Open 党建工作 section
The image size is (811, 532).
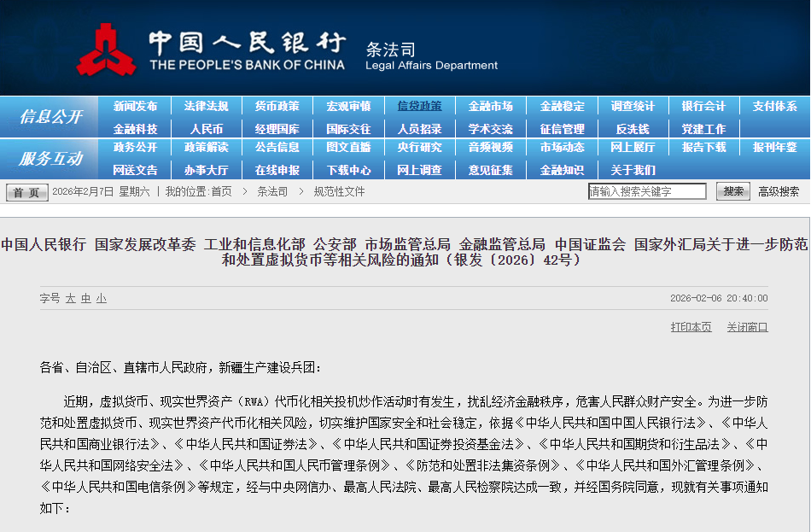click(703, 129)
